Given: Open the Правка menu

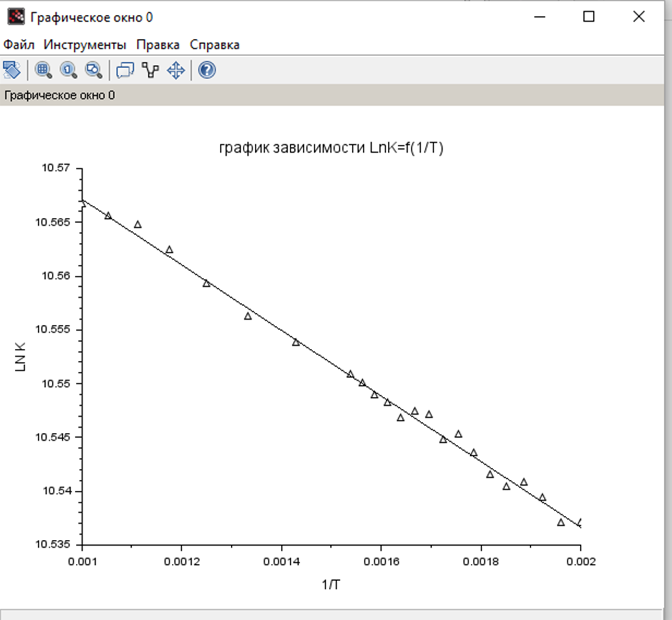Looking at the screenshot, I should (158, 45).
